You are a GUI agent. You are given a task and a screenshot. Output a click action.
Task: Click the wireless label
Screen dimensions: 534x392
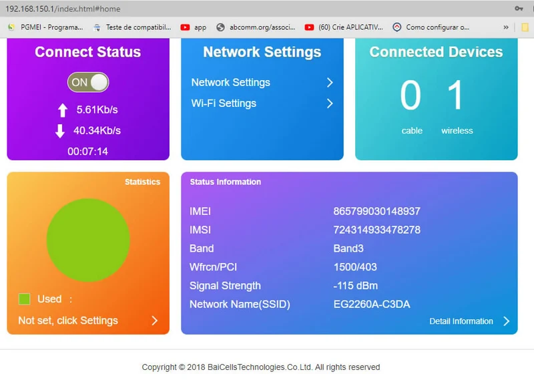pos(457,131)
